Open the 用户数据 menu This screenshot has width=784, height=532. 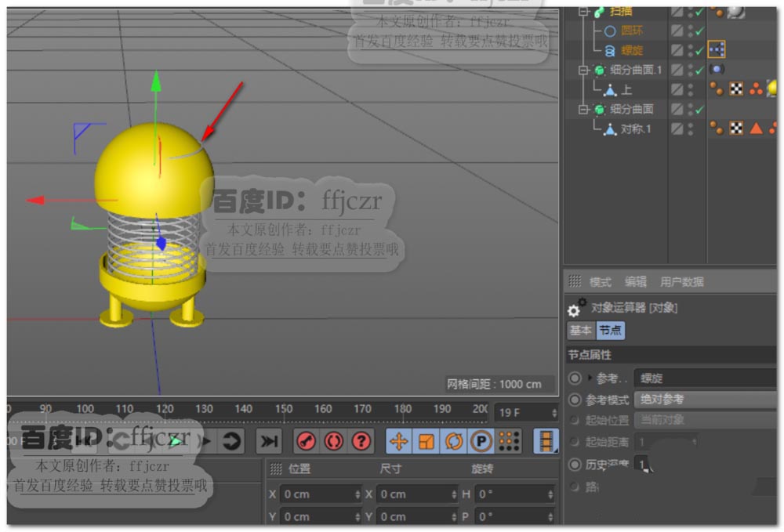681,282
